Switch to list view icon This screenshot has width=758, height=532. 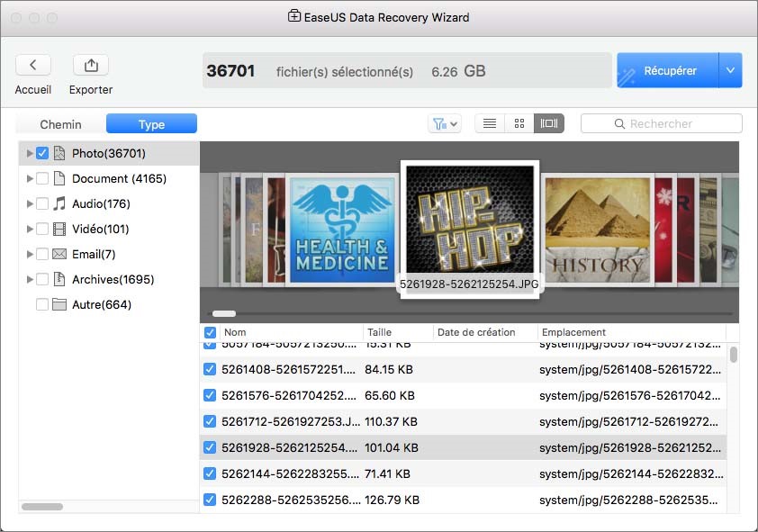point(490,123)
